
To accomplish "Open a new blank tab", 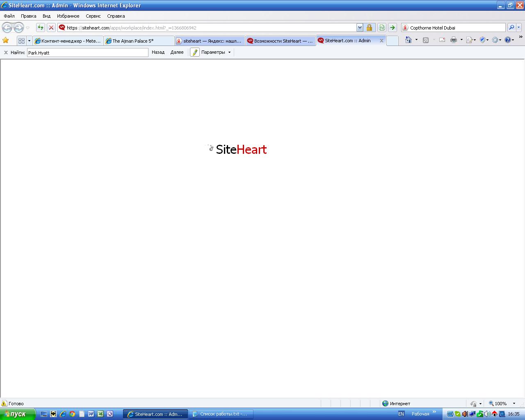I will coord(393,41).
